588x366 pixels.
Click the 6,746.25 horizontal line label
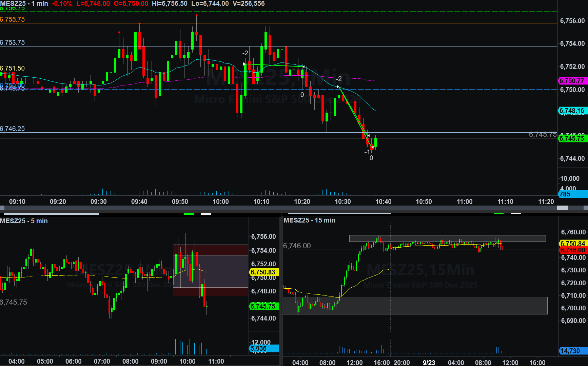point(13,129)
